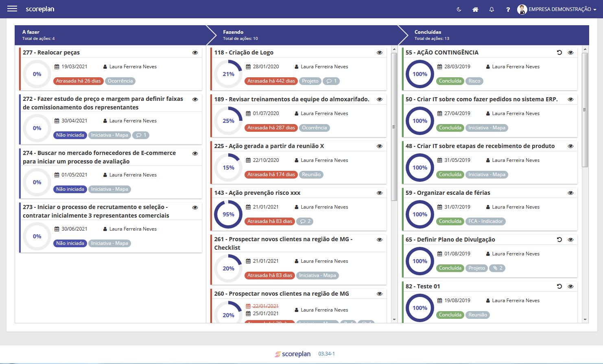View action 261 eye icon

click(380, 240)
